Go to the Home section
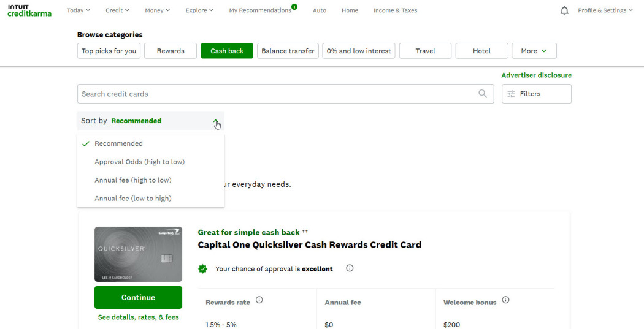The height and width of the screenshot is (329, 644). 350,10
